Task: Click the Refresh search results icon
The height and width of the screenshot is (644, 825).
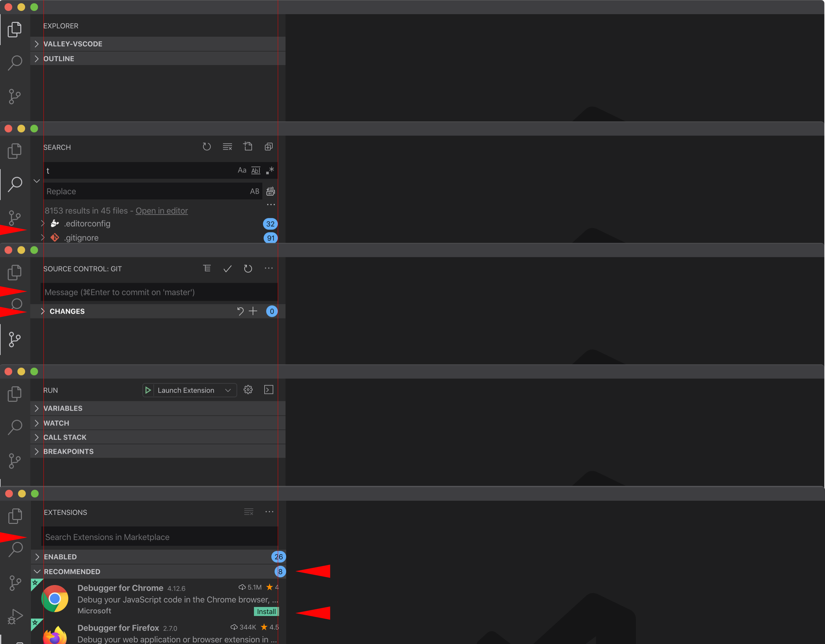Action: 207,147
